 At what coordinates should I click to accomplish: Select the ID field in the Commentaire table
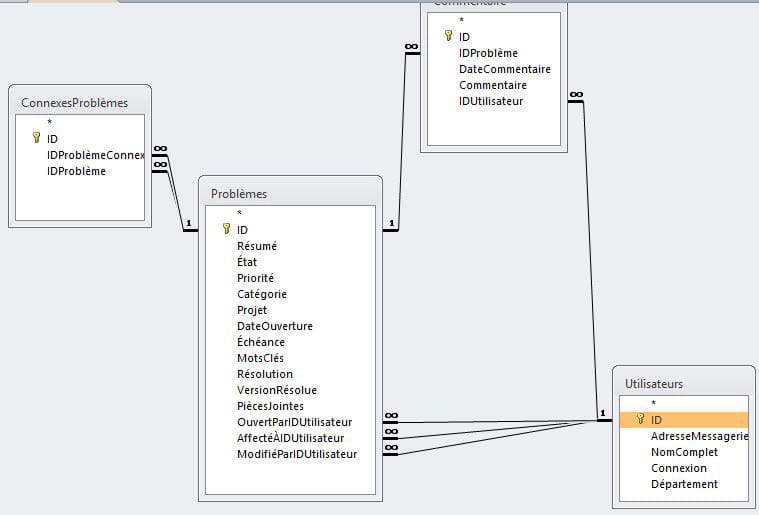494,37
